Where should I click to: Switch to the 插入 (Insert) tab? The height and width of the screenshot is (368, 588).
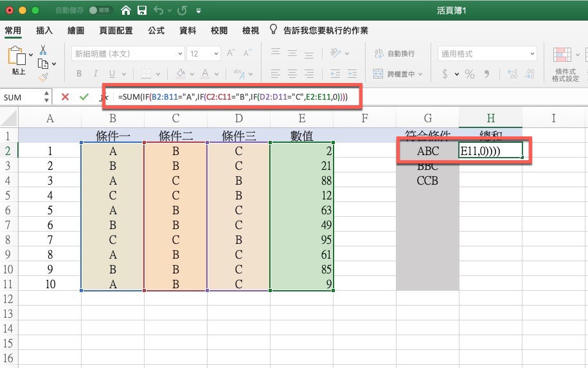(x=44, y=30)
